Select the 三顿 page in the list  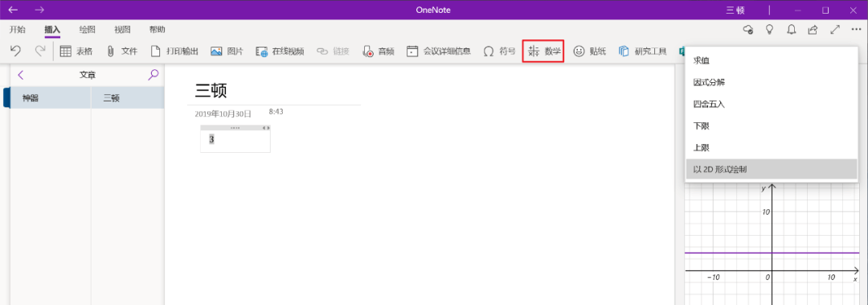click(127, 98)
